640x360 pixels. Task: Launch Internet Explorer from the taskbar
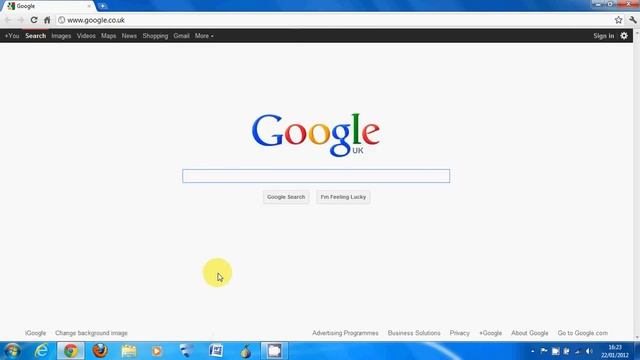coord(41,351)
